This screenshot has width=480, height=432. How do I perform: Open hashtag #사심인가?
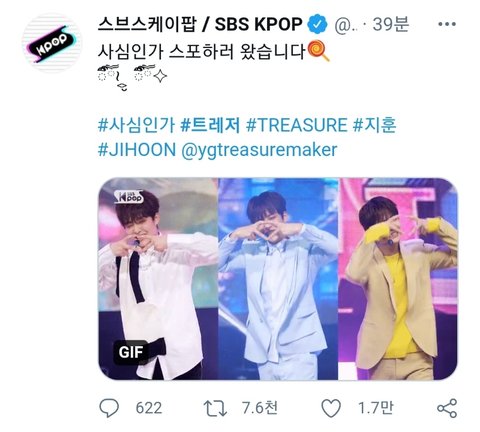137,125
